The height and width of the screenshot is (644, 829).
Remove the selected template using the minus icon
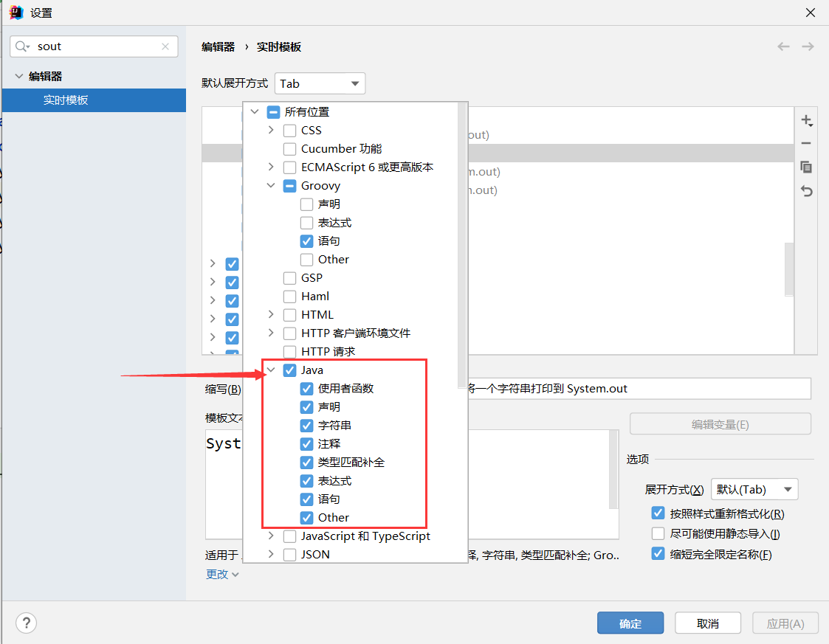tap(807, 143)
